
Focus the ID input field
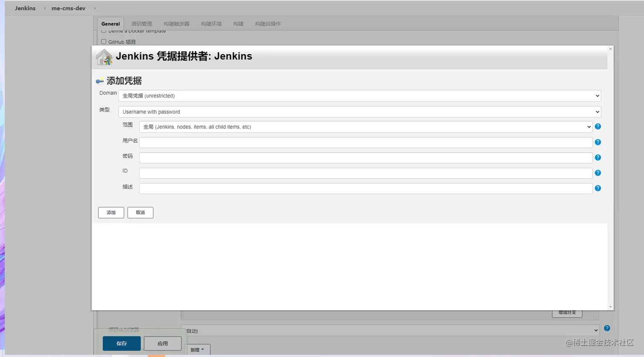pos(366,173)
